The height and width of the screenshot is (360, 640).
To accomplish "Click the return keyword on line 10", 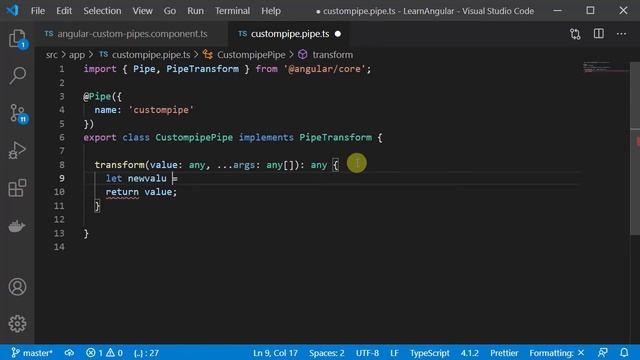I will [x=122, y=192].
